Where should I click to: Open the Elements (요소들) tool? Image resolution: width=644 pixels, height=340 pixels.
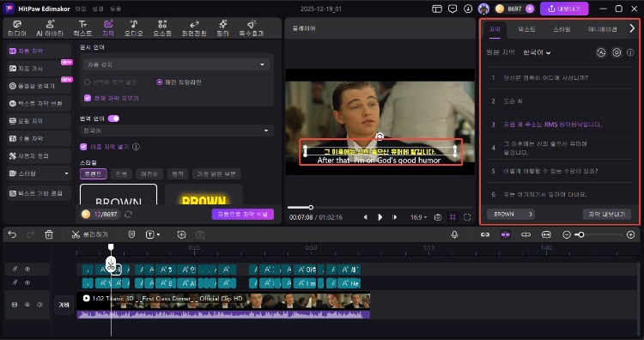click(x=162, y=28)
